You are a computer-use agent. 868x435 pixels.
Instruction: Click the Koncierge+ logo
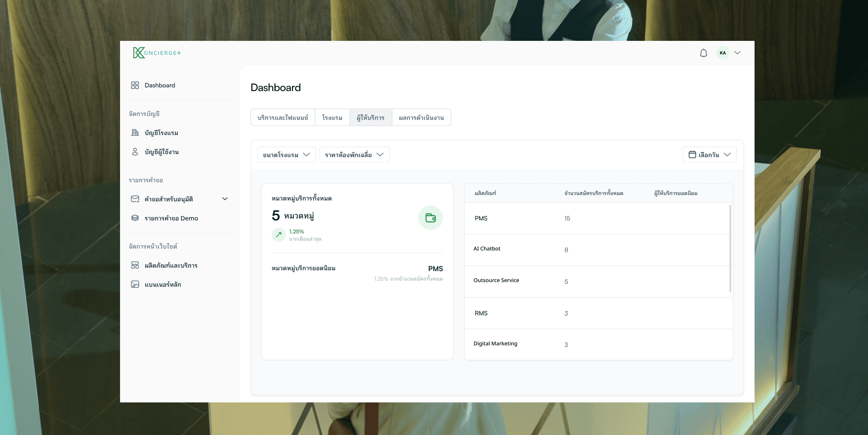coord(157,53)
